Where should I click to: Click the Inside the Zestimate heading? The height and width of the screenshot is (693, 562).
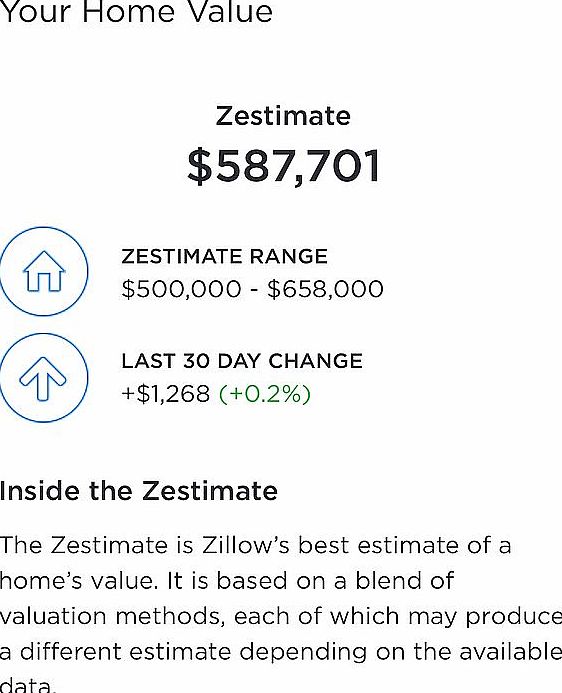tap(139, 491)
